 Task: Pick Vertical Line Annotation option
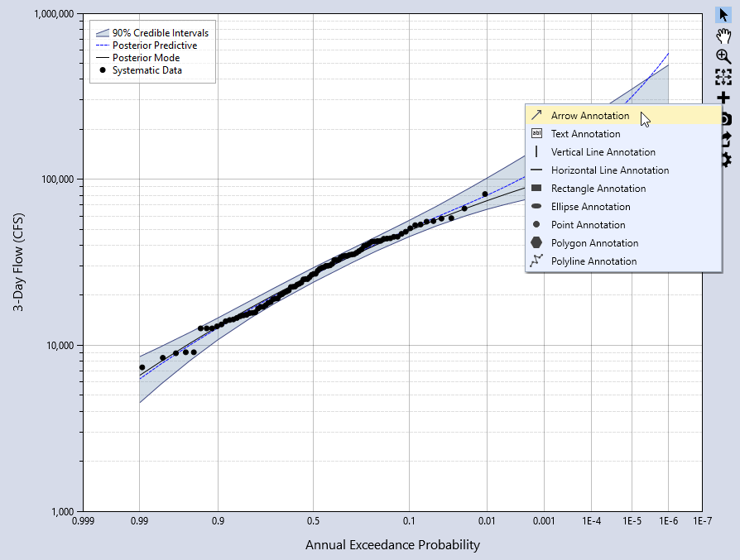pyautogui.click(x=603, y=152)
